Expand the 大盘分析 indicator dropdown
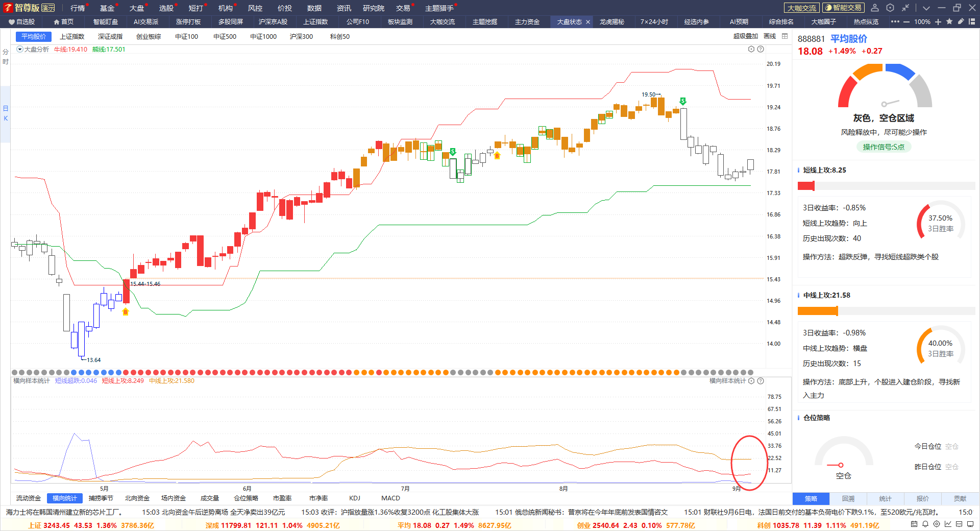980x531 pixels. (20, 50)
